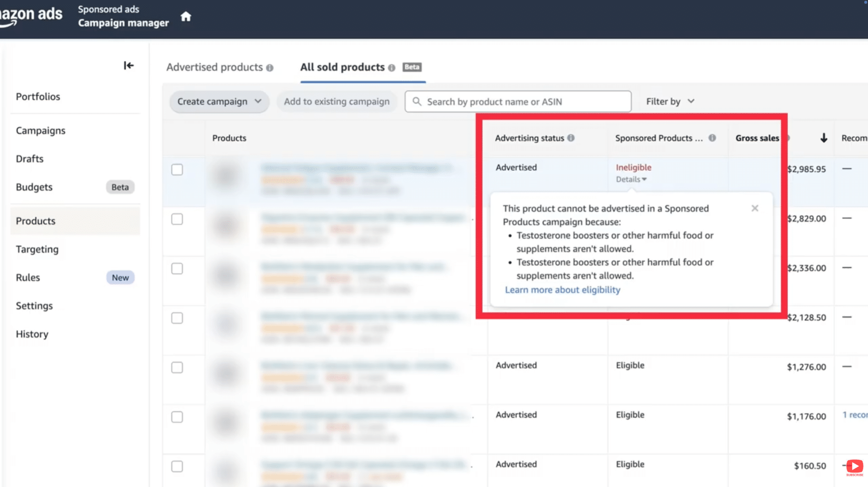Click the info icon beside All sold products
The width and height of the screenshot is (868, 487).
(391, 68)
